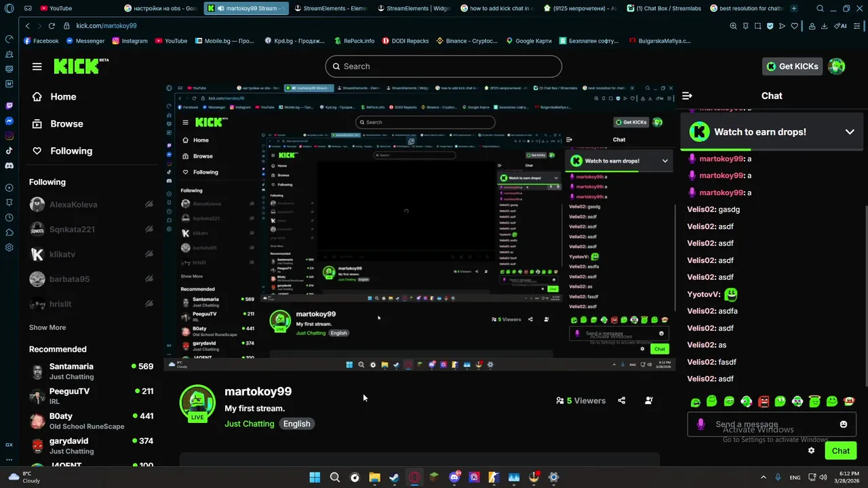Toggle the notification bell for barbata95

(149, 279)
